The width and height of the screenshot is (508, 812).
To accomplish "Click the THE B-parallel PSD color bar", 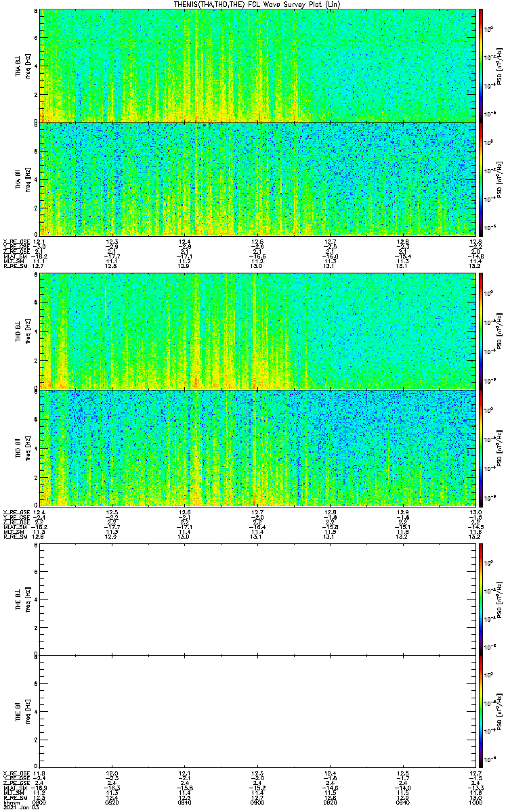I will [481, 713].
